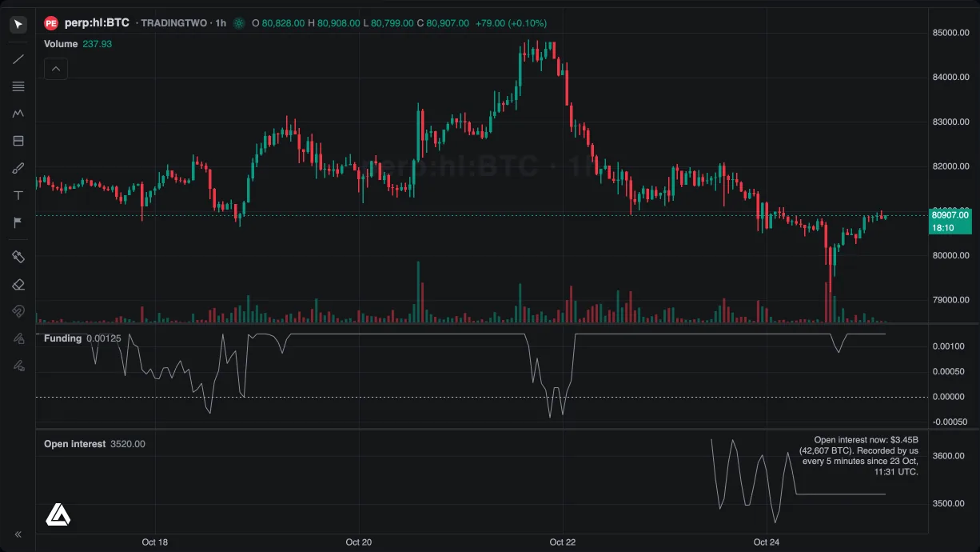Click the low price L 80,799.00
Viewport: 980px width, 552px height.
point(388,23)
